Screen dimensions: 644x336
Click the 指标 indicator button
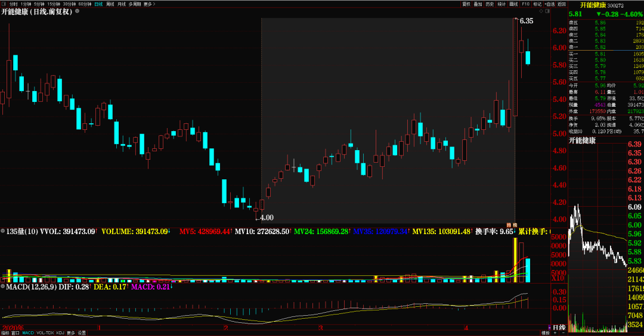pyautogui.click(x=5, y=333)
